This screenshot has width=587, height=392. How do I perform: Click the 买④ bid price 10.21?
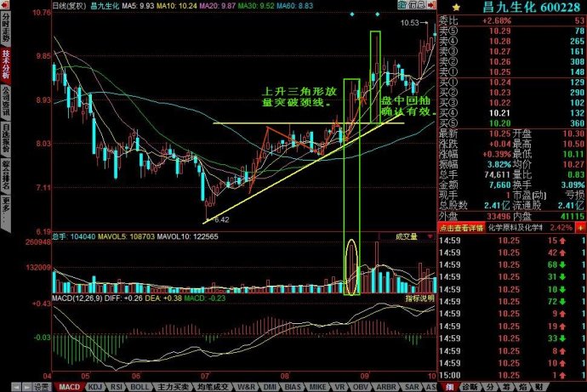tap(499, 113)
